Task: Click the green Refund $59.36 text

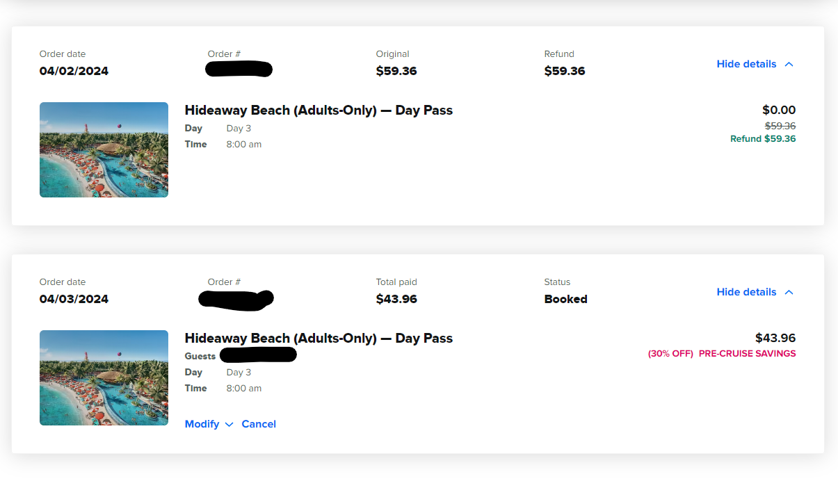Action: click(763, 139)
